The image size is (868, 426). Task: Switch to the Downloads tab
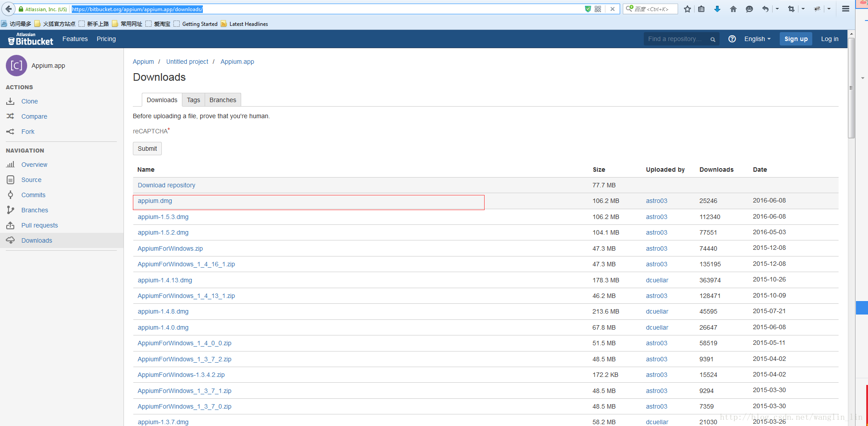pos(162,100)
